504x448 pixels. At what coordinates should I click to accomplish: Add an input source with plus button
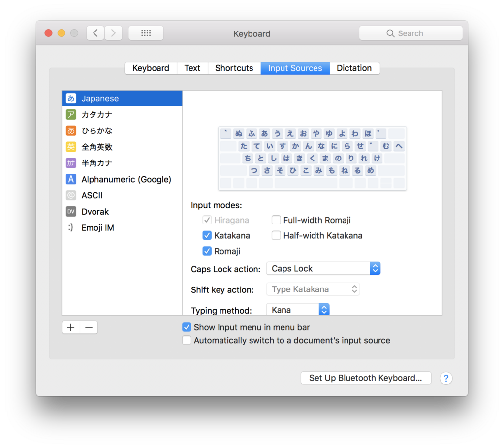coord(71,327)
